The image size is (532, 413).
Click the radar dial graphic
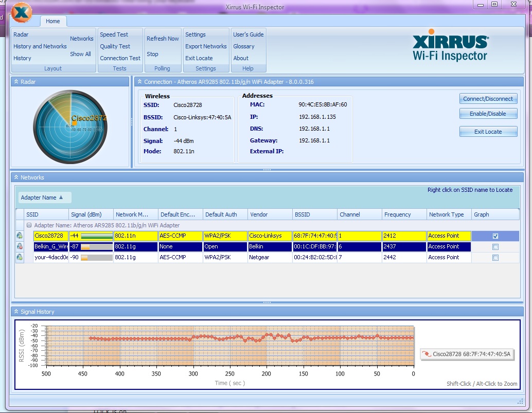(70, 127)
